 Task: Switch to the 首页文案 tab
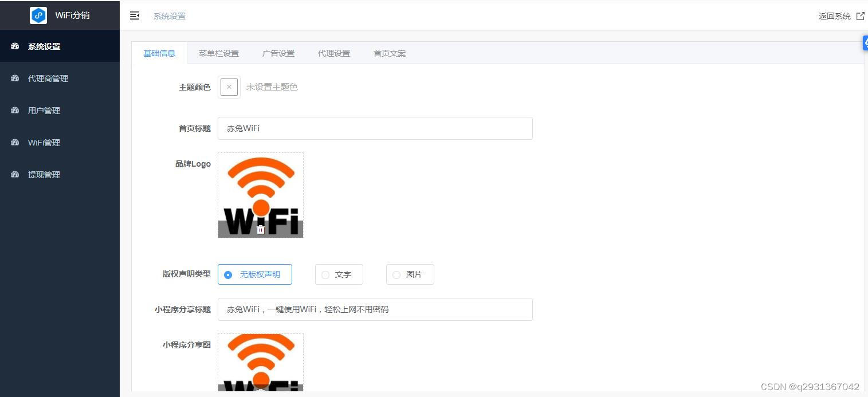pyautogui.click(x=390, y=53)
